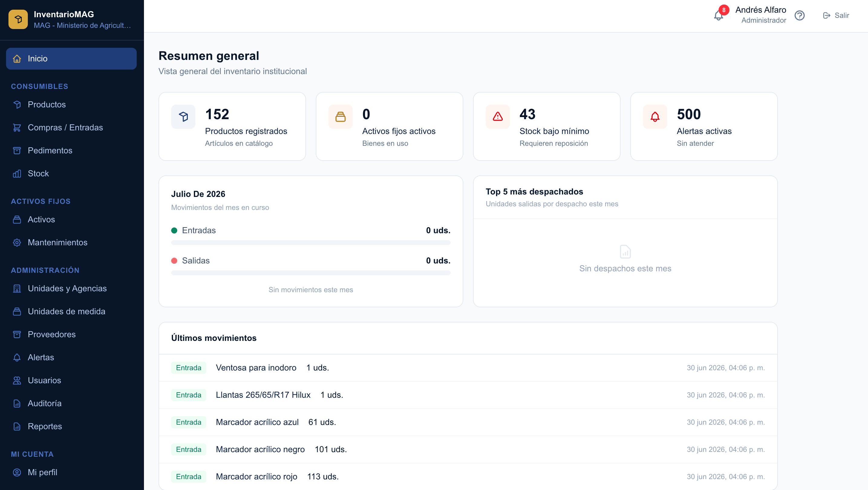868x490 pixels.
Task: Click the 113 uds. quantity value
Action: (323, 476)
